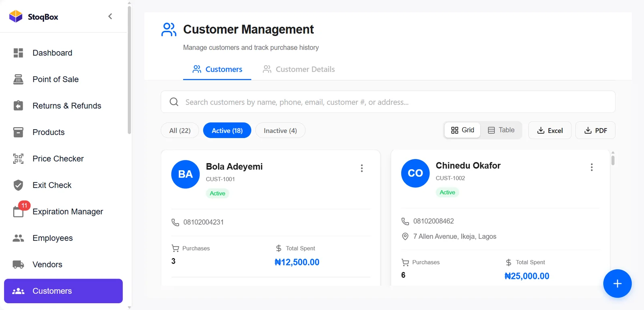Click the Expiration Manager calendar icon
Screen dimensions: 644x310
pyautogui.click(x=18, y=212)
